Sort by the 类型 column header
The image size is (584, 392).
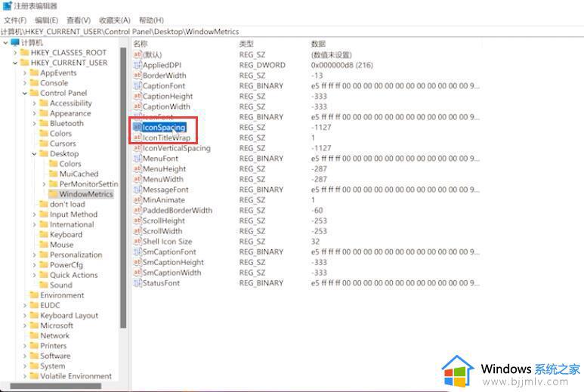point(246,44)
